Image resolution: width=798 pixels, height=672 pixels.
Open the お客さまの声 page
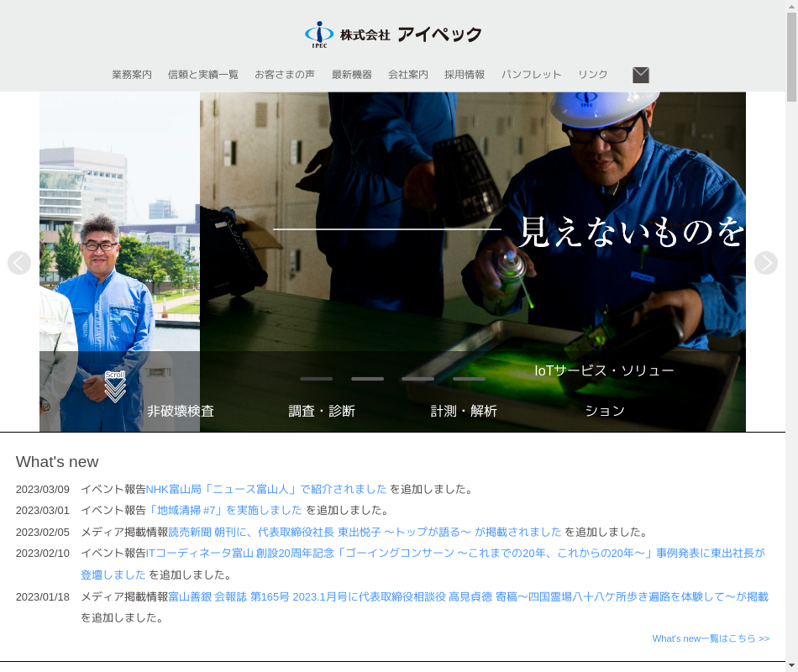285,75
